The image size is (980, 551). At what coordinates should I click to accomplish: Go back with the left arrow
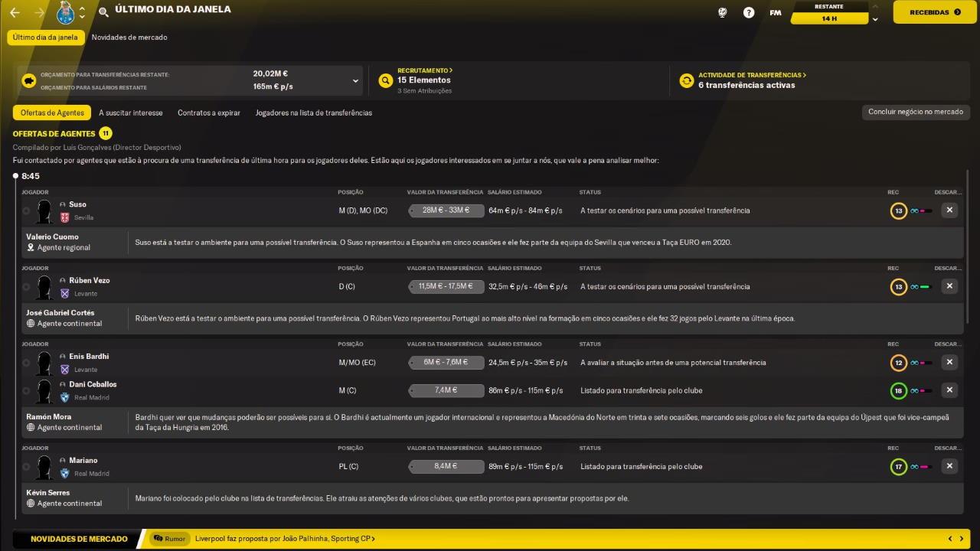click(x=15, y=12)
